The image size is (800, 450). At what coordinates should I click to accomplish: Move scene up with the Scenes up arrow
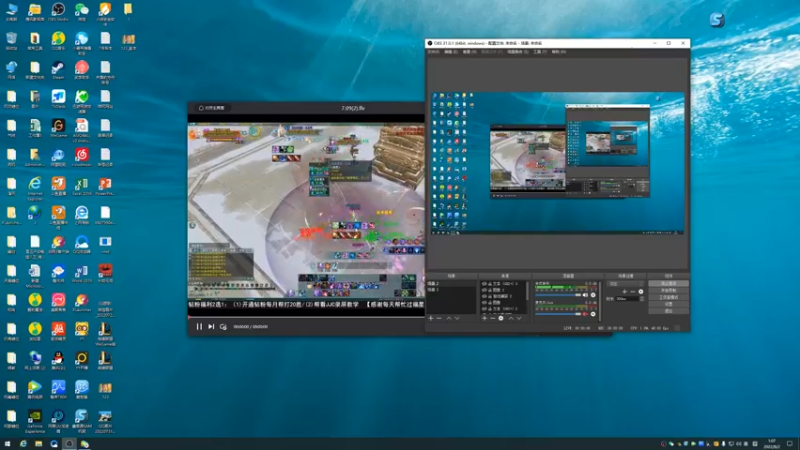[x=449, y=318]
